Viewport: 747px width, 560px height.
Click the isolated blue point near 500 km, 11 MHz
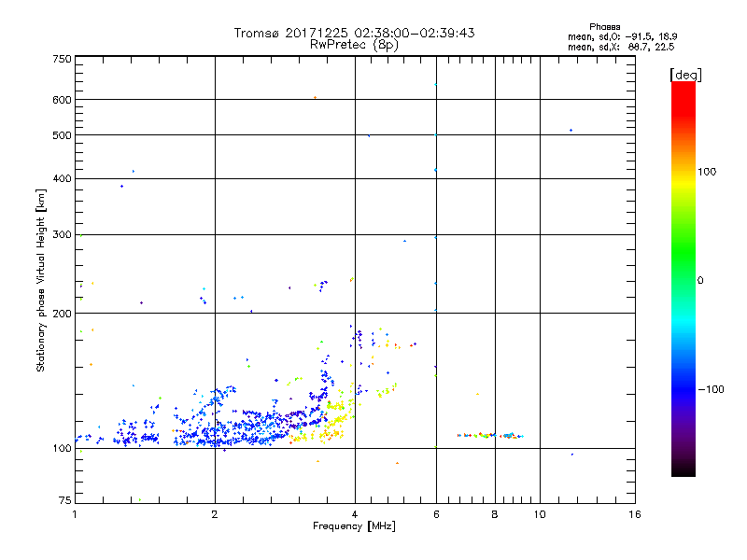(x=571, y=130)
